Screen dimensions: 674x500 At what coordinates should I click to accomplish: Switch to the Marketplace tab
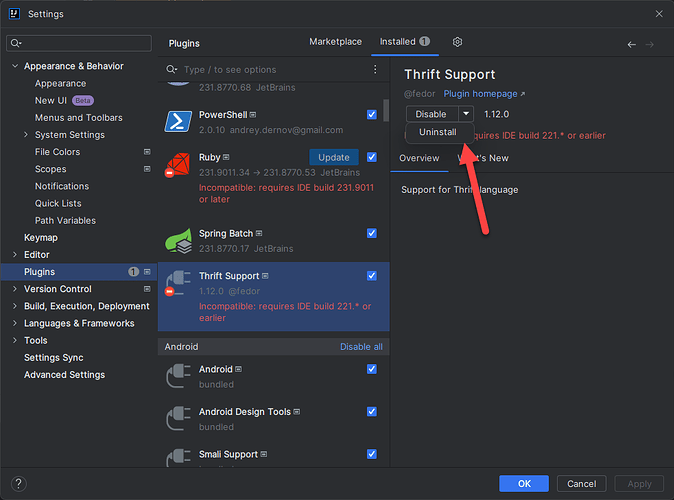tap(335, 42)
